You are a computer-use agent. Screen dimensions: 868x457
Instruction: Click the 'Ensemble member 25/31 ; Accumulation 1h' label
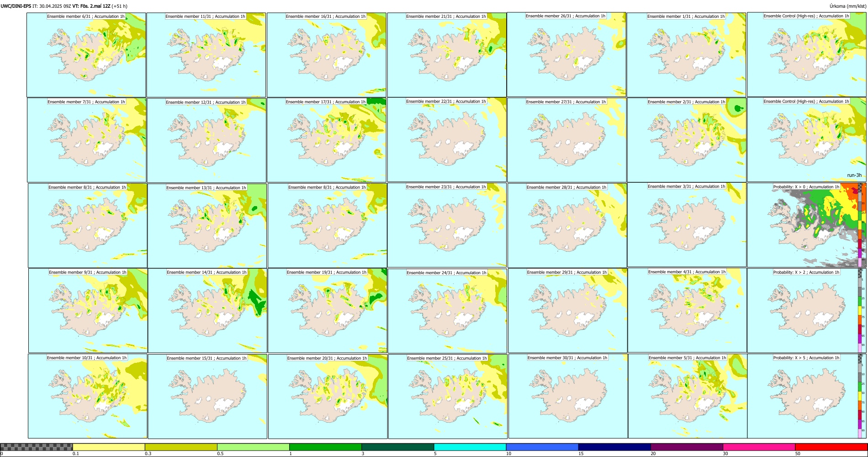447,358
